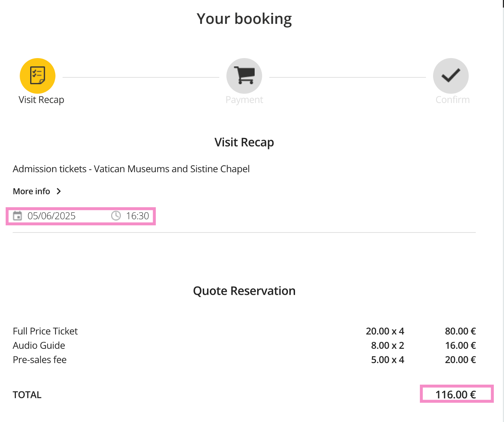
Task: Select the Visit Recap step label
Action: [41, 100]
